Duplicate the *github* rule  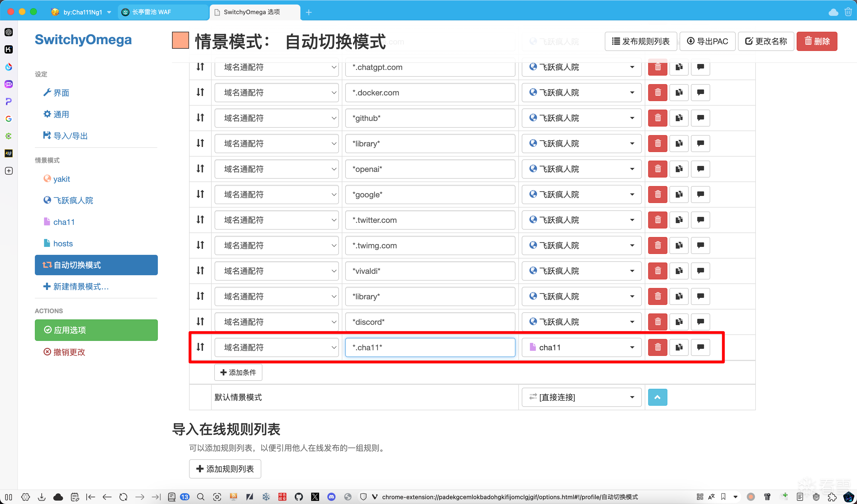click(x=679, y=118)
